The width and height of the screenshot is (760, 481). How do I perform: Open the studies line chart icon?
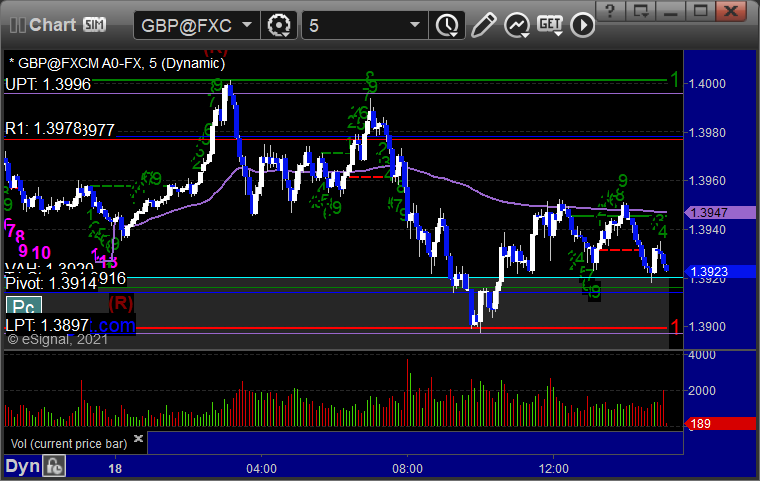517,25
